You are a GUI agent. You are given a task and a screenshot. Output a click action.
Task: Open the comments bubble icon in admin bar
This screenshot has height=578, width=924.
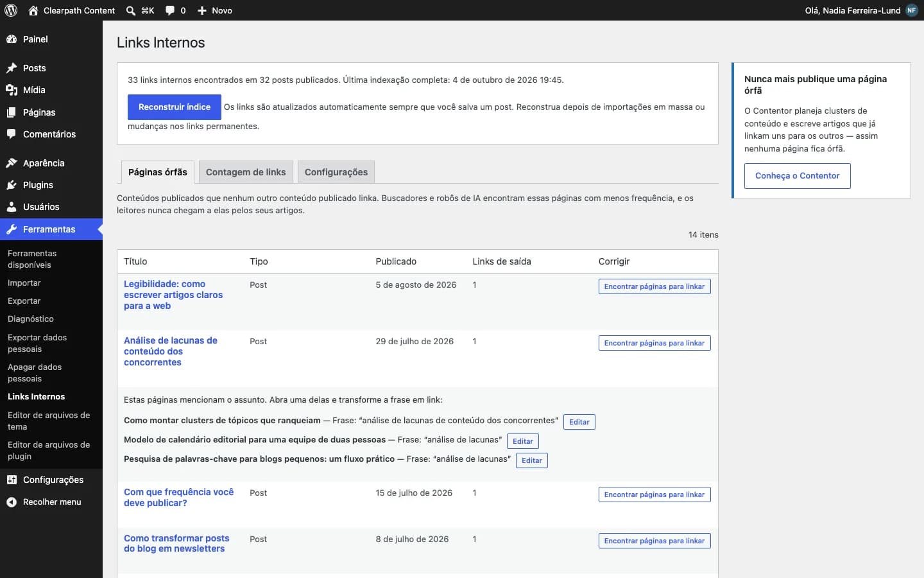[170, 10]
